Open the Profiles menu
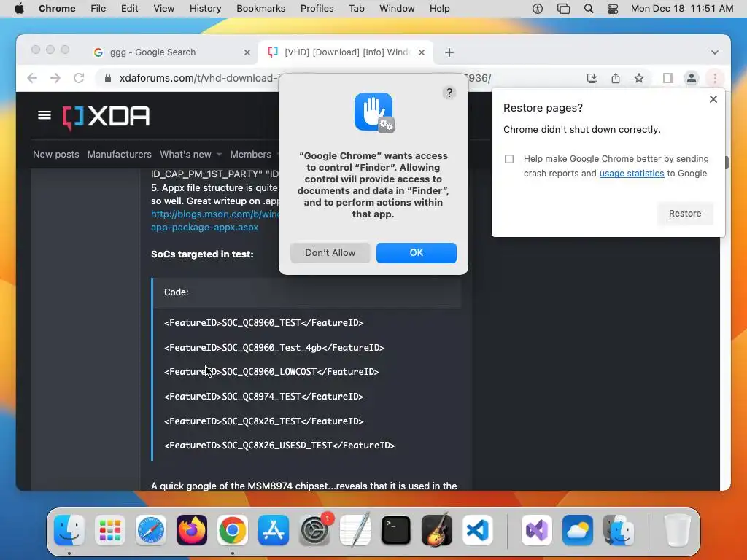The height and width of the screenshot is (560, 747). pyautogui.click(x=317, y=9)
